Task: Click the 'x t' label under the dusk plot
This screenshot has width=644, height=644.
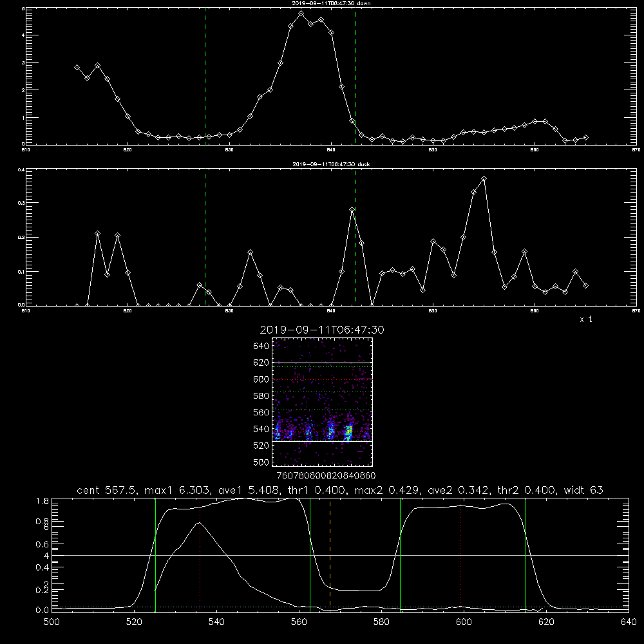Action: coord(585,319)
